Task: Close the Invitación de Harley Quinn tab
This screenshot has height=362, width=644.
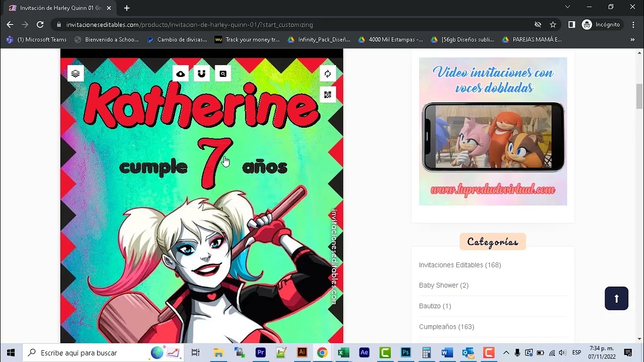Action: 109,8
